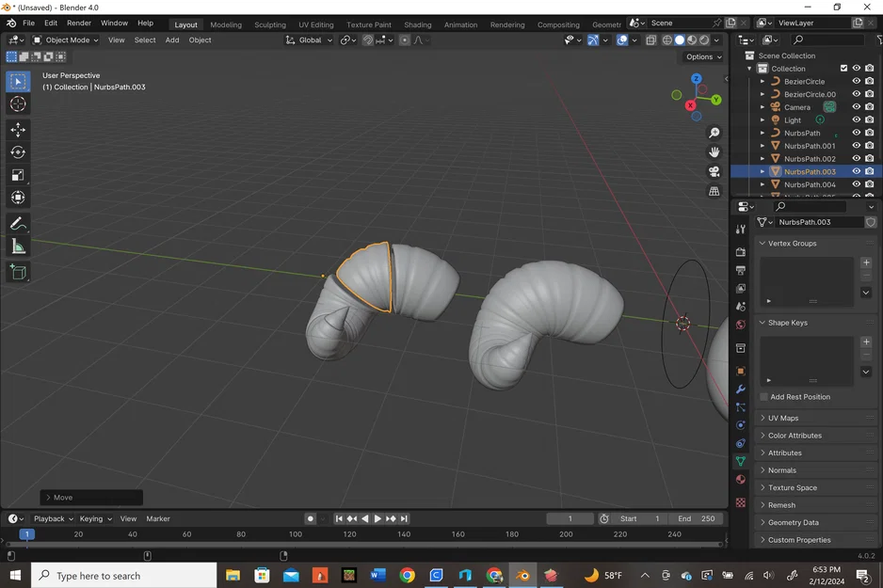Toggle viewport overlays button
883x588 pixels.
[621, 40]
